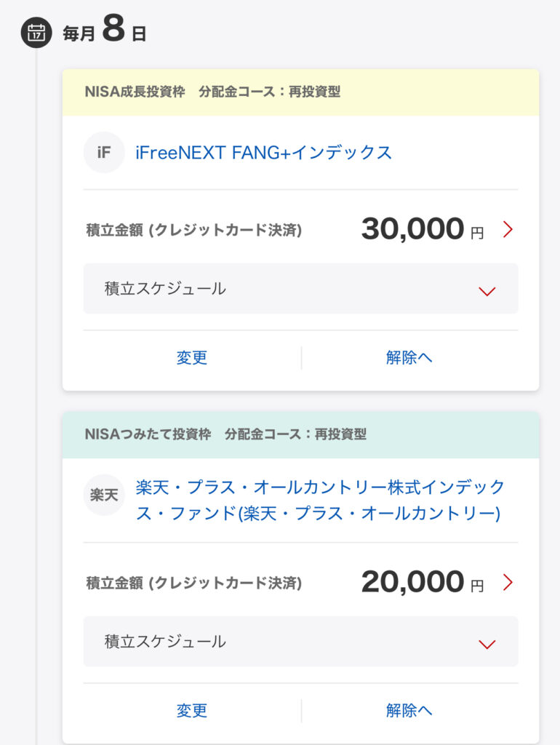
Task: Click the NISA成長投資枠 header banner
Action: pyautogui.click(x=300, y=92)
